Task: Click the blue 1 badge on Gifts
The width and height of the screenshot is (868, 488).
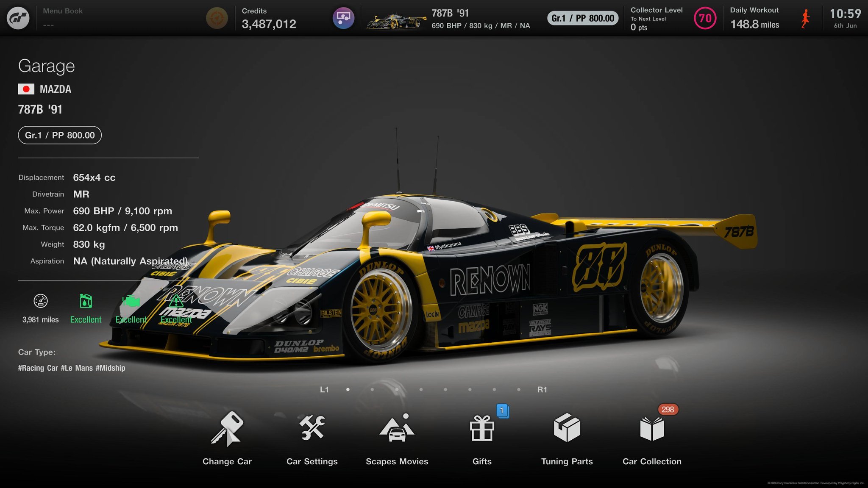Action: point(502,410)
